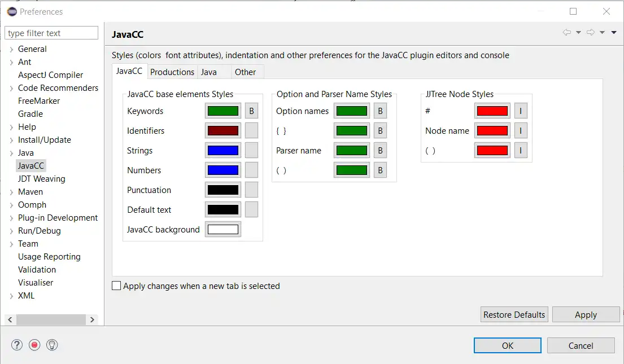624x364 pixels.
Task: Click the filter text input field
Action: coord(51,33)
